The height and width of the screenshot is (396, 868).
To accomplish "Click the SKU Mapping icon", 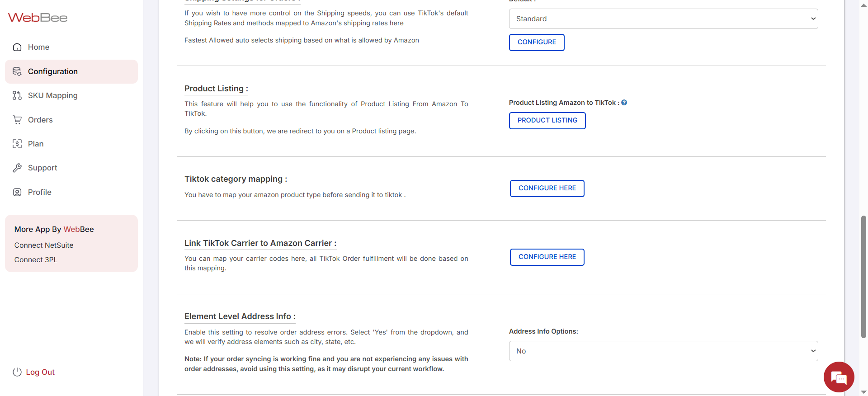I will [17, 95].
